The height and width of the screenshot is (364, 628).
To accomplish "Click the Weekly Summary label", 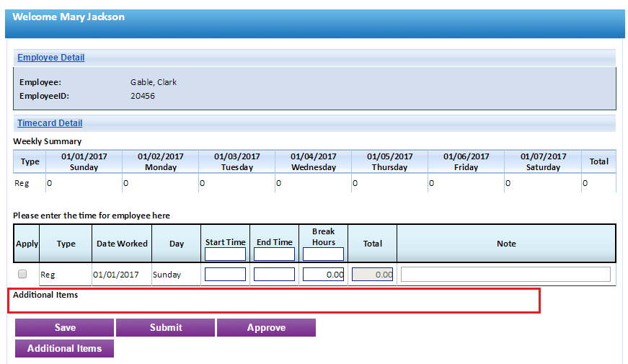I will [48, 141].
